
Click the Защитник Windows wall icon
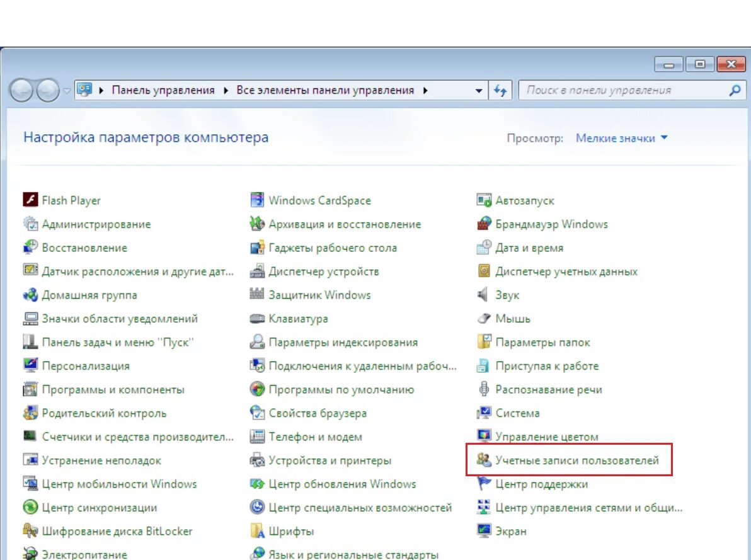[257, 294]
